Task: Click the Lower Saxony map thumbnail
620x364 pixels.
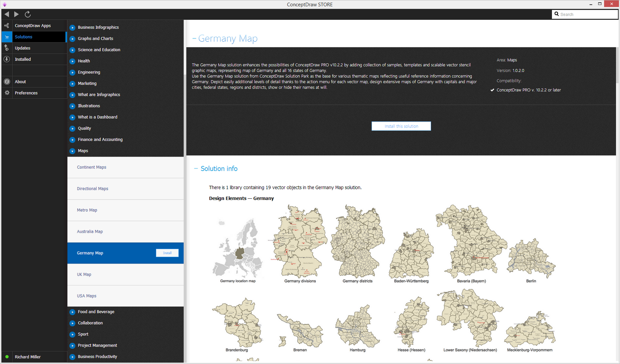Action: (x=470, y=318)
